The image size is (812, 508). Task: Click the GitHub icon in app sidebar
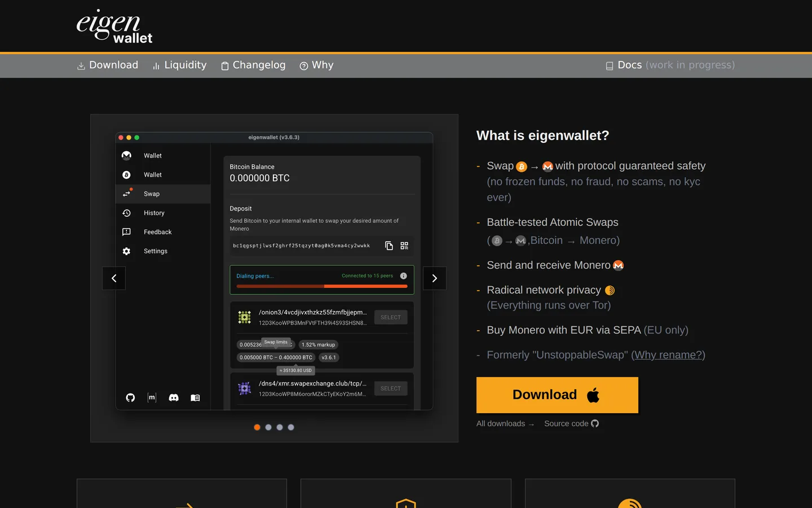130,398
